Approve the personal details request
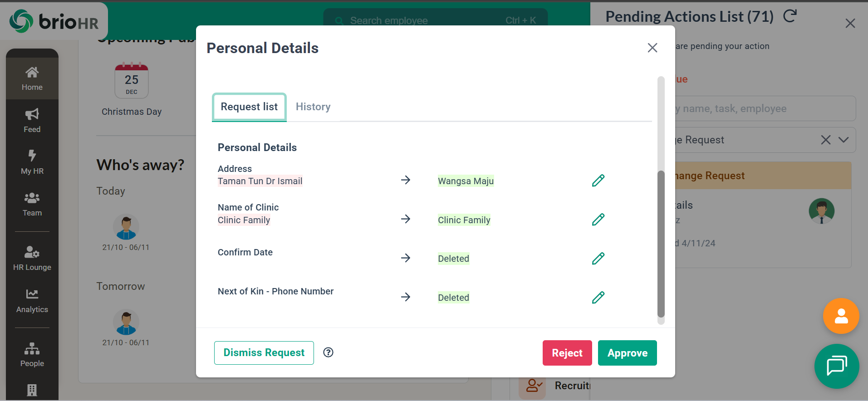The height and width of the screenshot is (401, 868). tap(627, 353)
